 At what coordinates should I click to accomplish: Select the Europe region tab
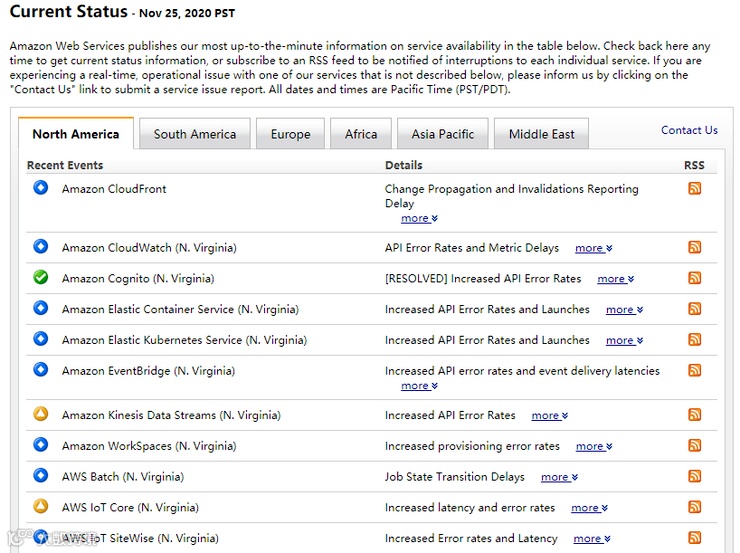(290, 134)
